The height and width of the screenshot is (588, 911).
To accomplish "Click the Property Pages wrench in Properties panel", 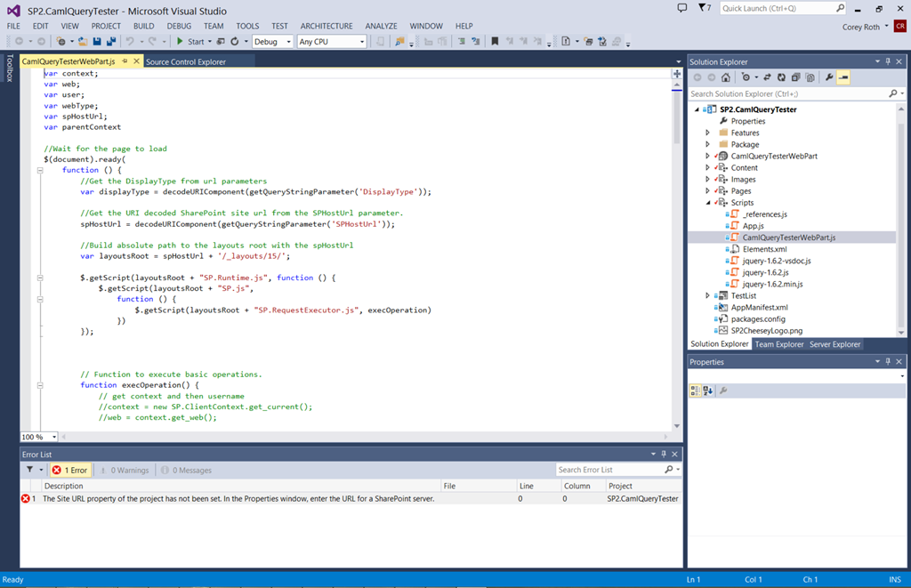I will pyautogui.click(x=723, y=391).
